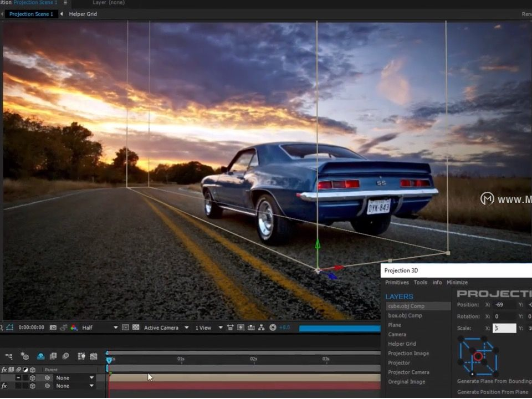The image size is (532, 399).
Task: Open the Show Channel color icon
Action: pos(73,328)
